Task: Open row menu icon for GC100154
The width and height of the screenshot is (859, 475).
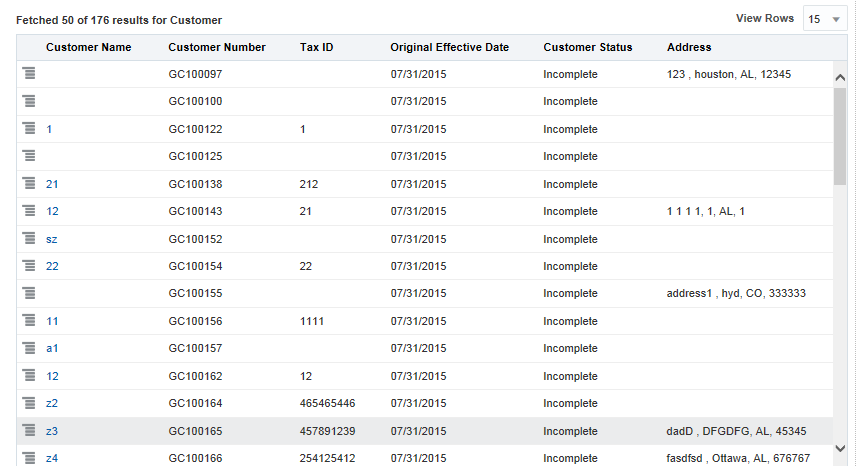Action: (x=29, y=266)
